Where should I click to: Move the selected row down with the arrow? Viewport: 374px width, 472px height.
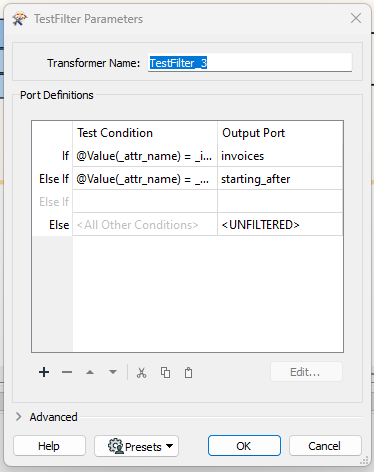pos(113,372)
